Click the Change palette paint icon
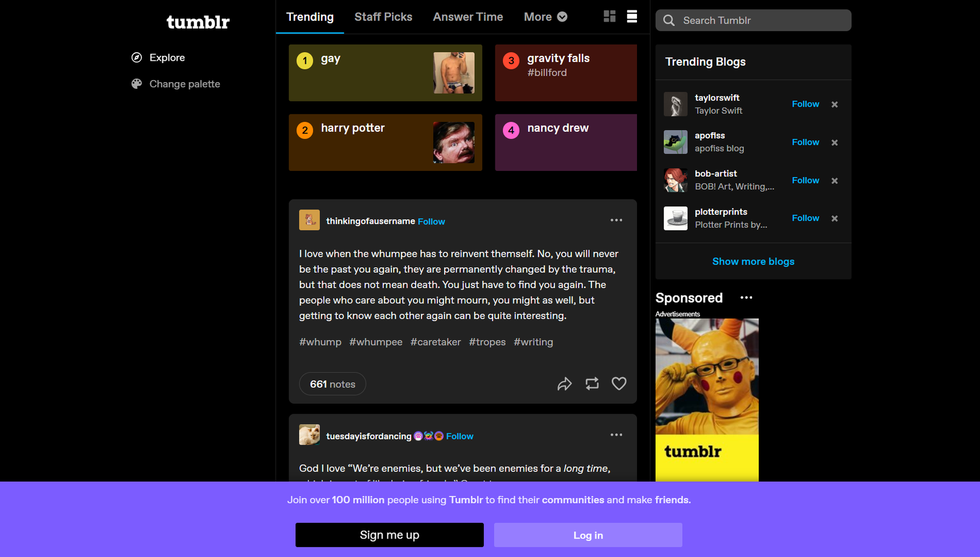 (x=137, y=84)
